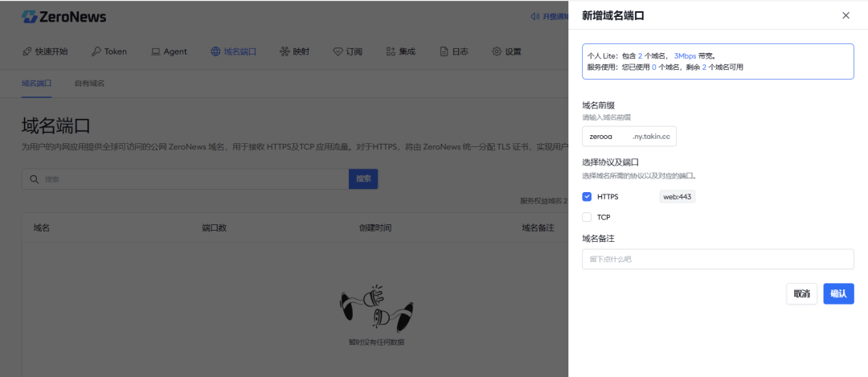Click the gear icon beside 设置

point(497,51)
